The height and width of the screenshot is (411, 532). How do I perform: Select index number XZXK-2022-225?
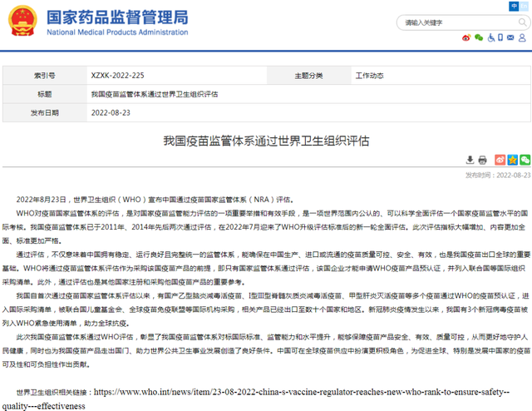point(117,76)
